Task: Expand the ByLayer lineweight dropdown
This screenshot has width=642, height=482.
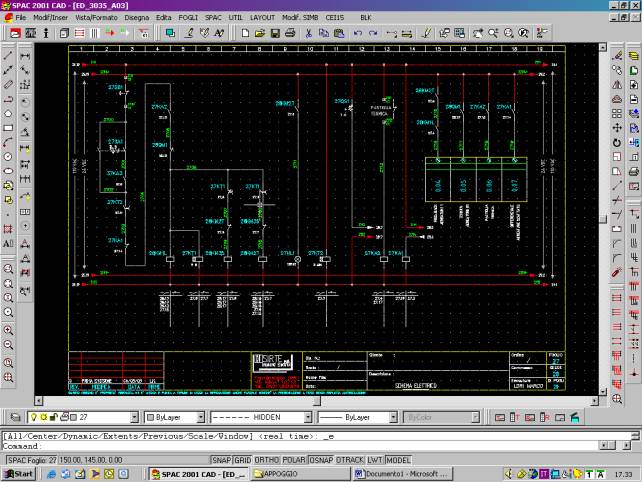Action: 393,417
